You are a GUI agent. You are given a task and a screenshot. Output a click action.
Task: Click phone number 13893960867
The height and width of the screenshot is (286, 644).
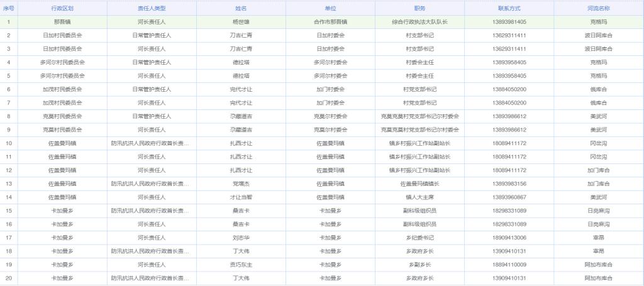[x=509, y=197]
